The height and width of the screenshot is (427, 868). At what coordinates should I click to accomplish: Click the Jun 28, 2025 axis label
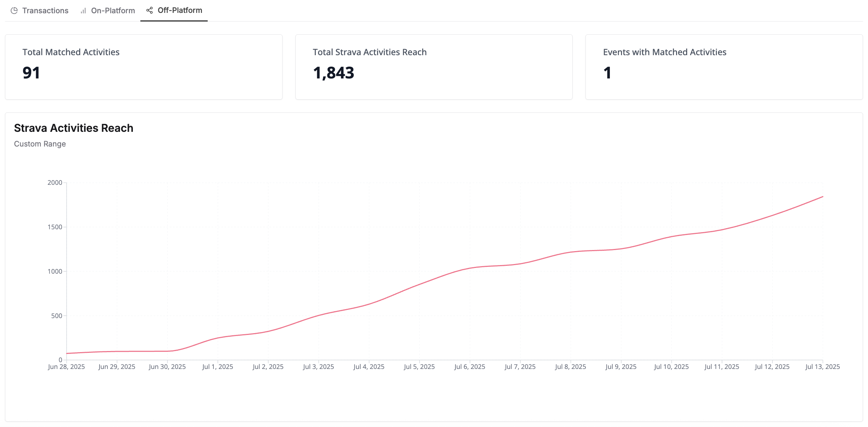coord(66,367)
